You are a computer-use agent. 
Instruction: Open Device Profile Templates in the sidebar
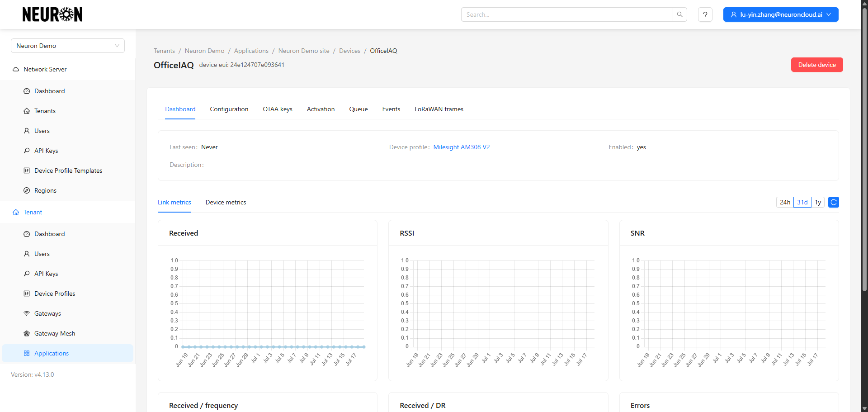68,170
